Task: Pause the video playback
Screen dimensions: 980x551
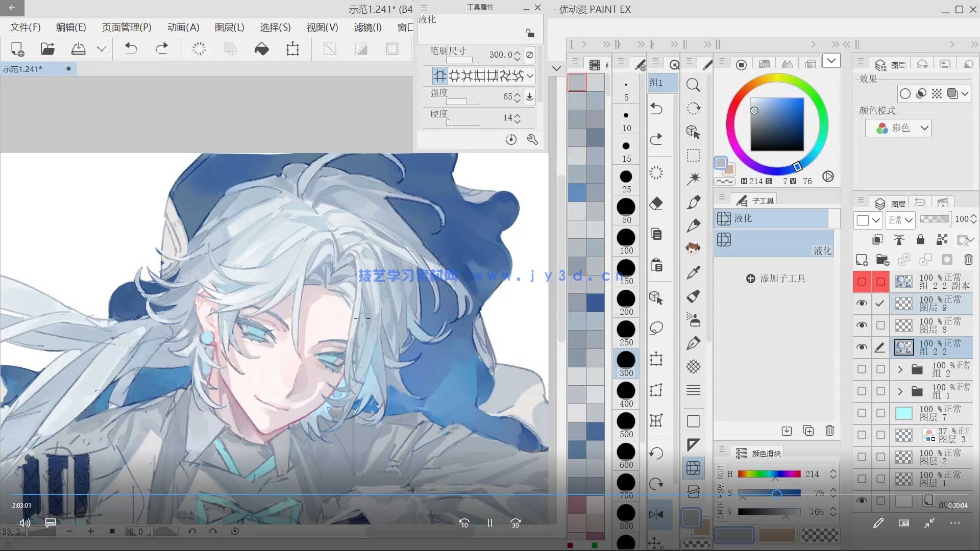Action: click(489, 523)
